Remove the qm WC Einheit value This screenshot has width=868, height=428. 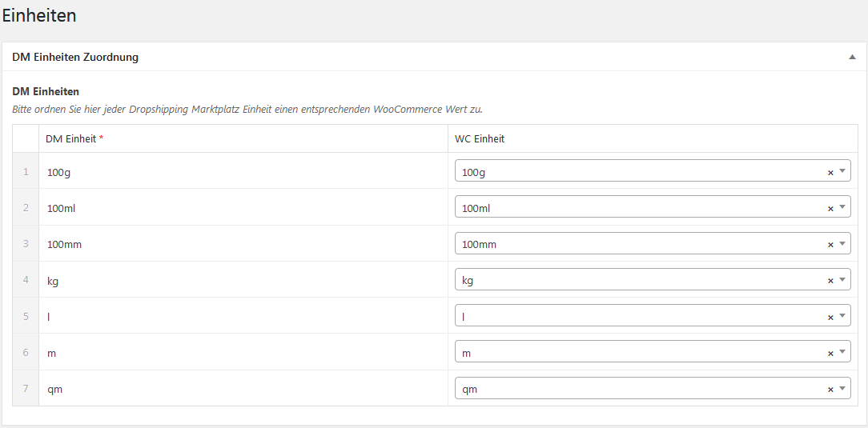[830, 390]
